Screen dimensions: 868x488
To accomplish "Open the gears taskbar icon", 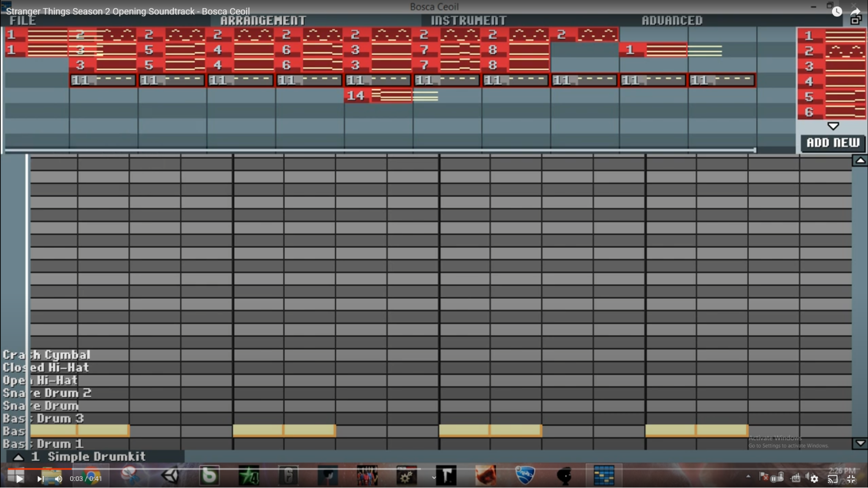I will pos(406,476).
